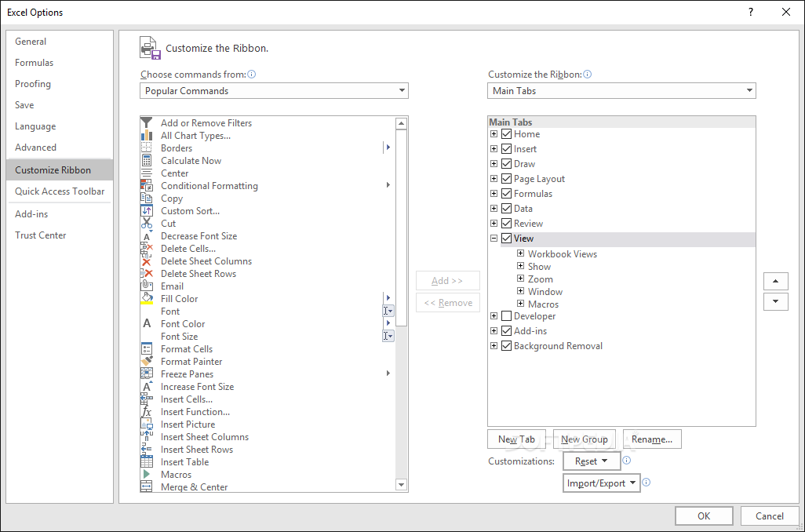Uncheck the Home tab checkbox
The height and width of the screenshot is (532, 805).
(x=506, y=134)
